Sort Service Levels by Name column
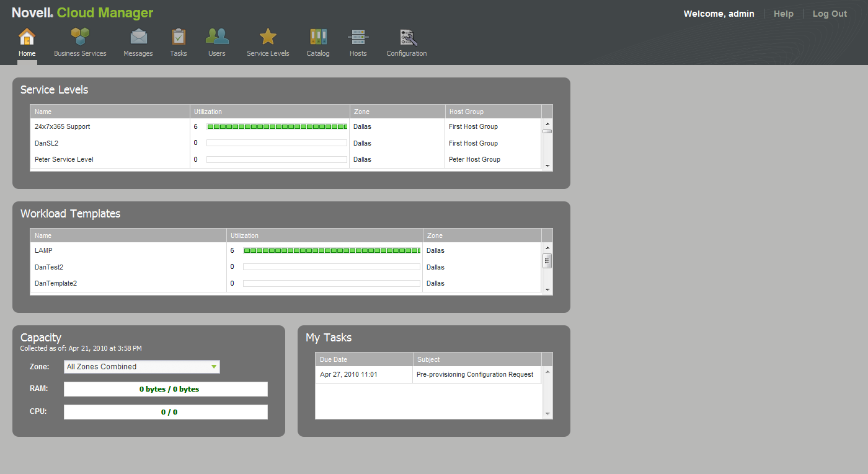The image size is (868, 474). (110, 112)
